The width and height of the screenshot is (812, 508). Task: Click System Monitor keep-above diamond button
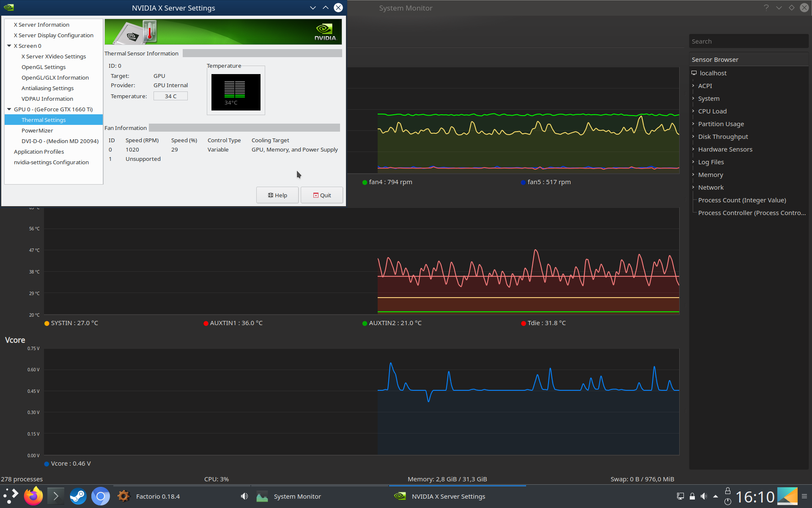pos(792,8)
